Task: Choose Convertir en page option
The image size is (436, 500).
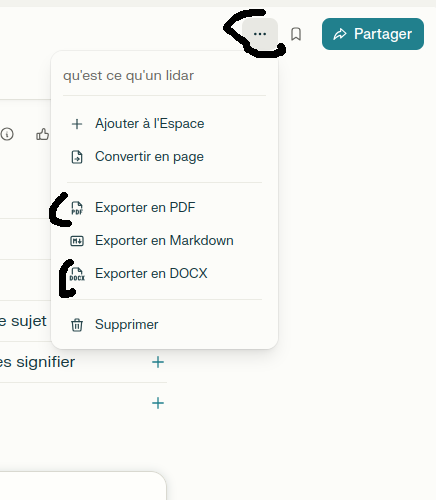Action: pos(164,157)
